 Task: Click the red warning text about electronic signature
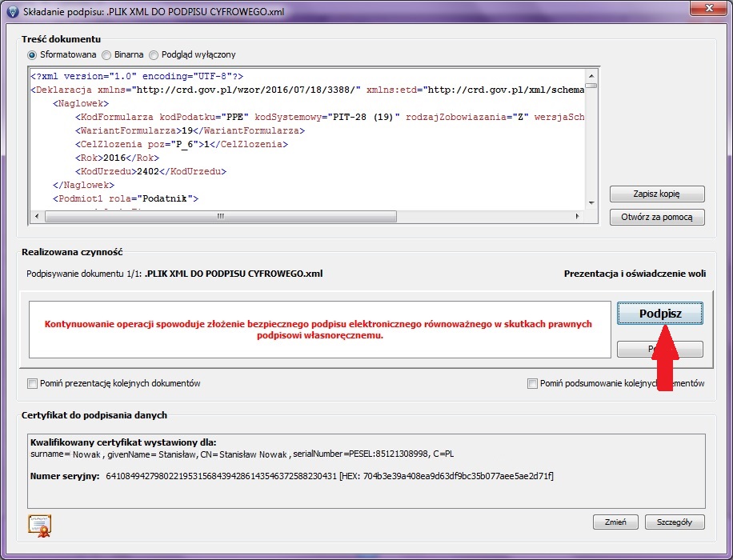click(x=318, y=330)
